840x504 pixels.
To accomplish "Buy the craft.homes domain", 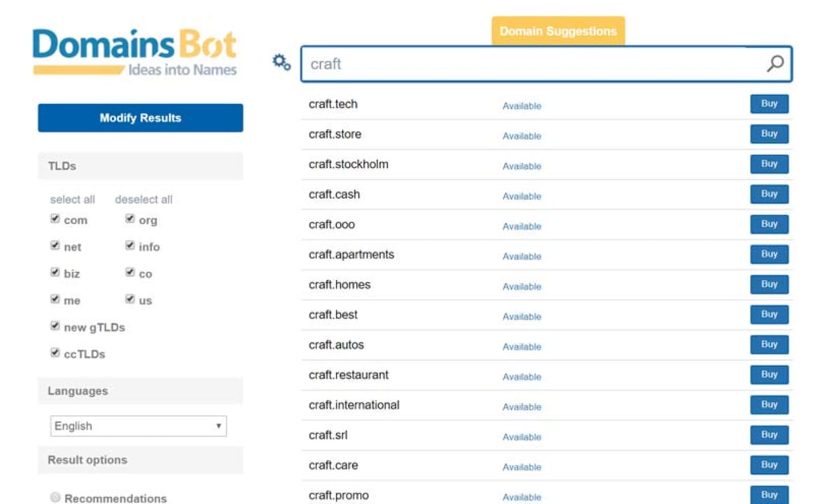I will (x=769, y=284).
